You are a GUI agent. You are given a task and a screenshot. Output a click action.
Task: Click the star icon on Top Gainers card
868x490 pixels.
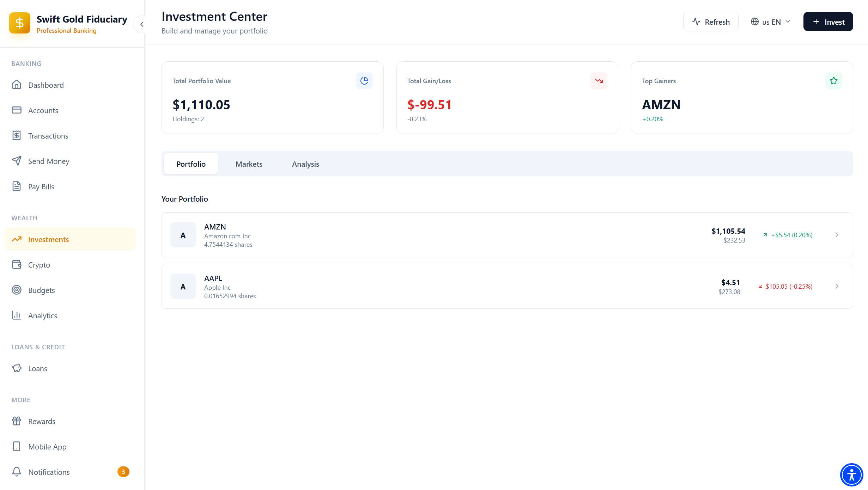pyautogui.click(x=833, y=81)
